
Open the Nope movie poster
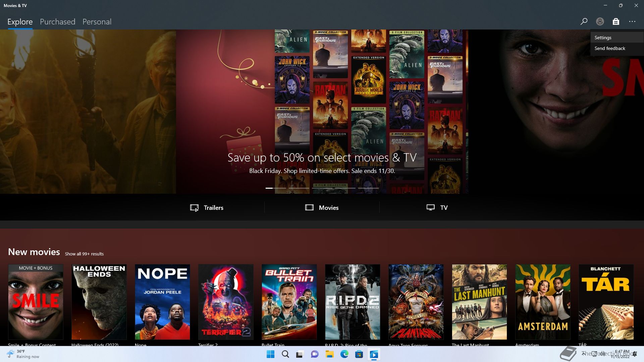[x=162, y=302]
